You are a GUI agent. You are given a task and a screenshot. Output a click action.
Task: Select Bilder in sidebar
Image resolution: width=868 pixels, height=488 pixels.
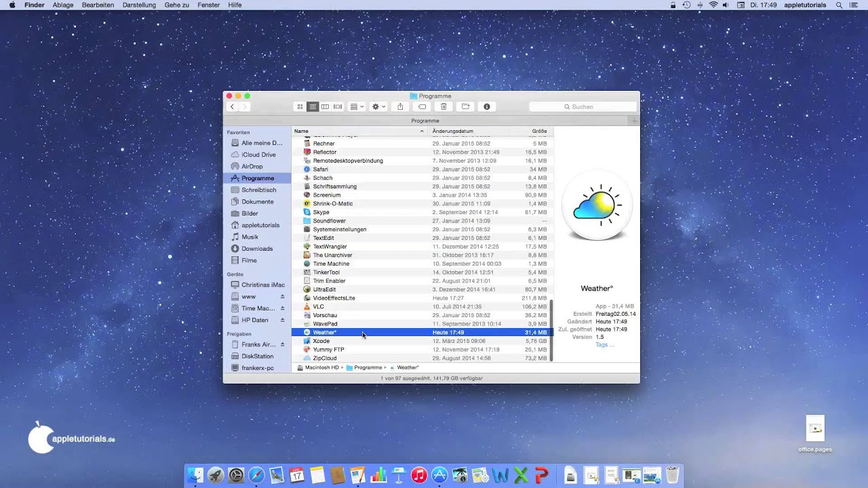(257, 213)
